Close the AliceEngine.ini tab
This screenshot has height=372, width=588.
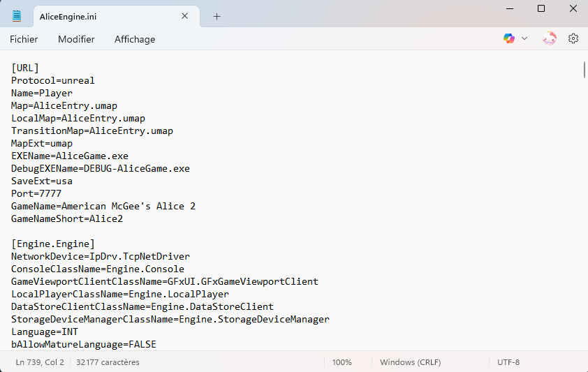(x=185, y=16)
